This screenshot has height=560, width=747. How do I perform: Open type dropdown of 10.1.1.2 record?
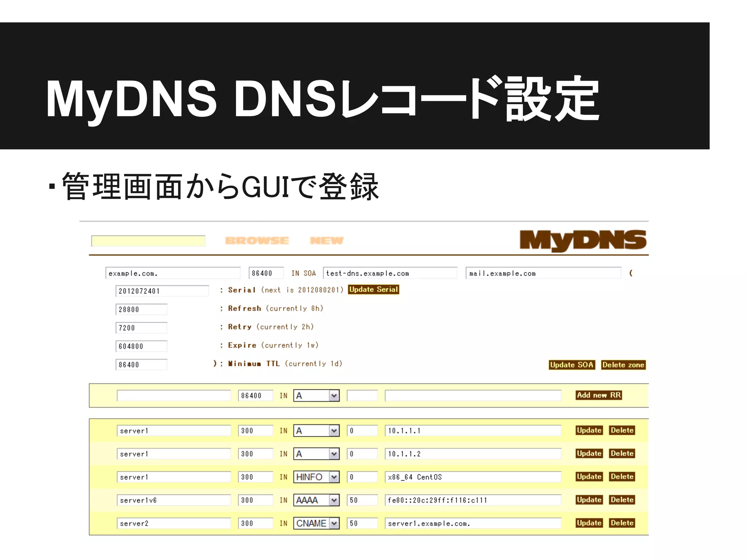[x=317, y=454]
